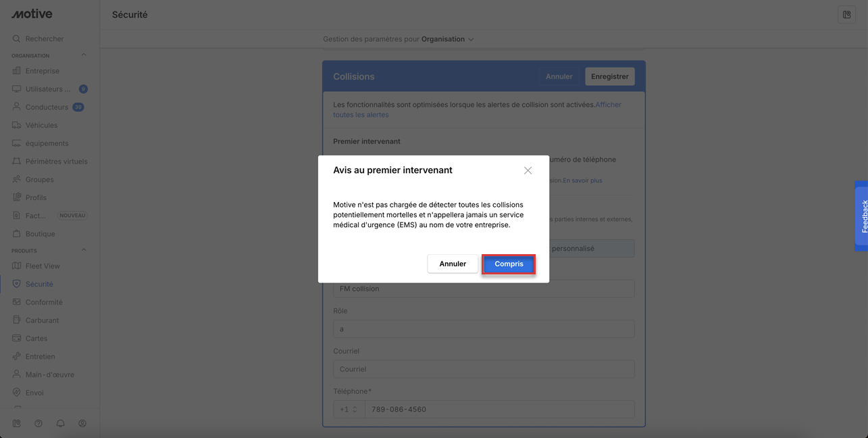868x438 pixels.
Task: Click the 9 badge beside Utilisateurs
Action: 83,89
